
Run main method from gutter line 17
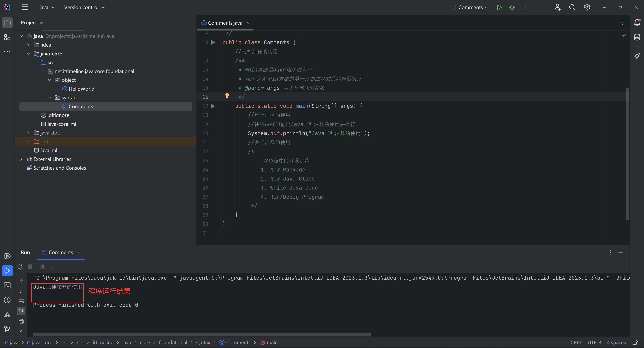213,106
